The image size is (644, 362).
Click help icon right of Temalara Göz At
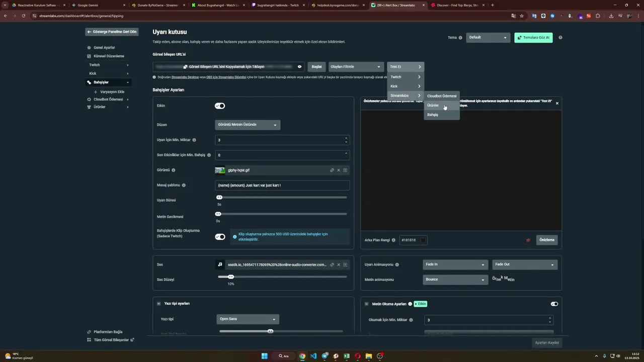pyautogui.click(x=560, y=38)
